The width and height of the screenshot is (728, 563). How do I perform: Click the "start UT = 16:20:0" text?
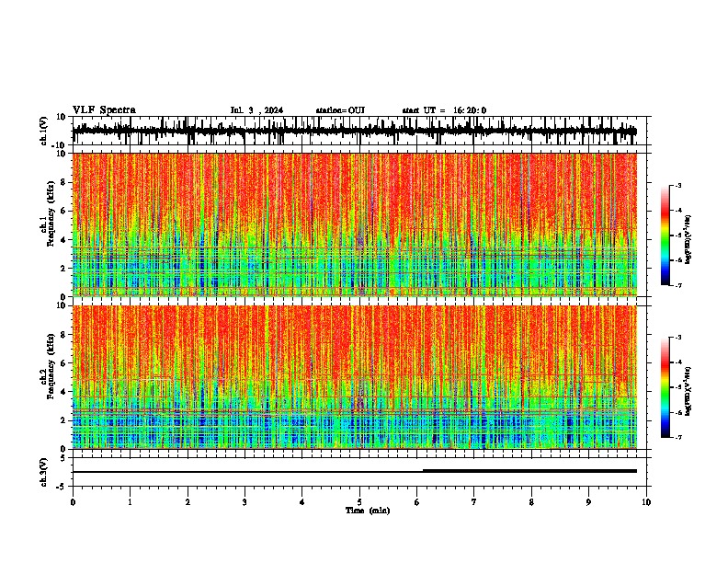444,110
